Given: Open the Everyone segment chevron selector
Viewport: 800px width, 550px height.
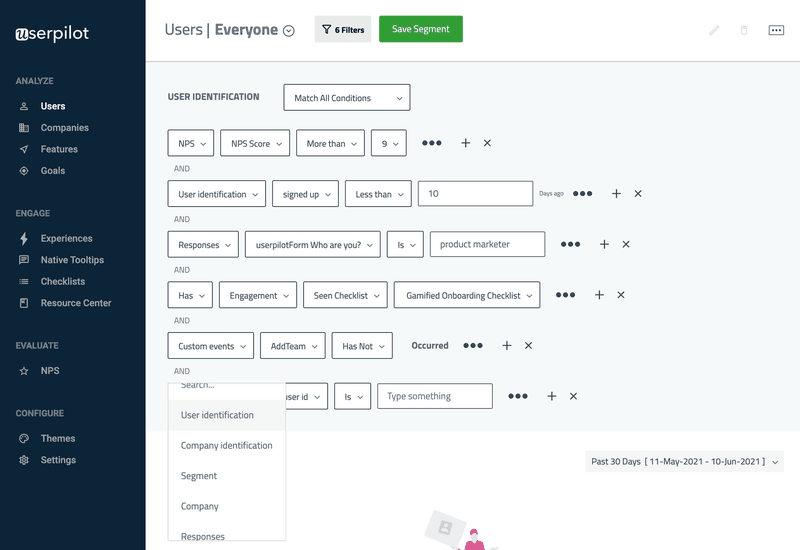Looking at the screenshot, I should tap(289, 31).
